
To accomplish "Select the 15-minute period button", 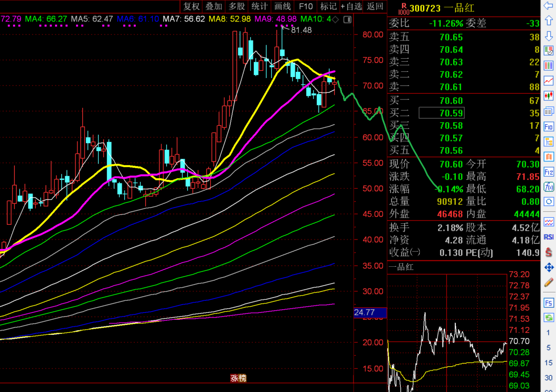I will (549, 363).
